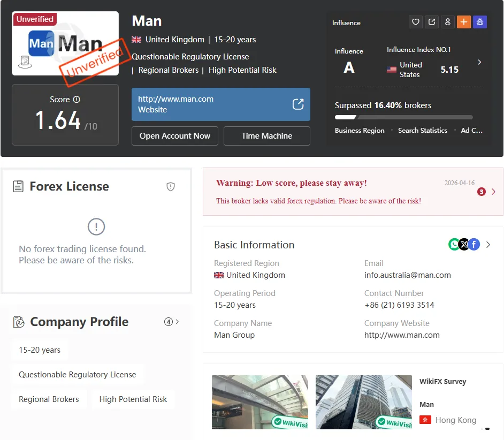The height and width of the screenshot is (440, 504).
Task: Click the Hong Kong flag icon
Action: tap(425, 420)
